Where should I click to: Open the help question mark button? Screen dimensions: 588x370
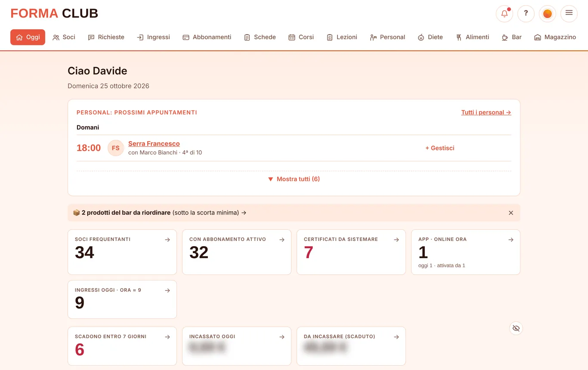point(526,13)
